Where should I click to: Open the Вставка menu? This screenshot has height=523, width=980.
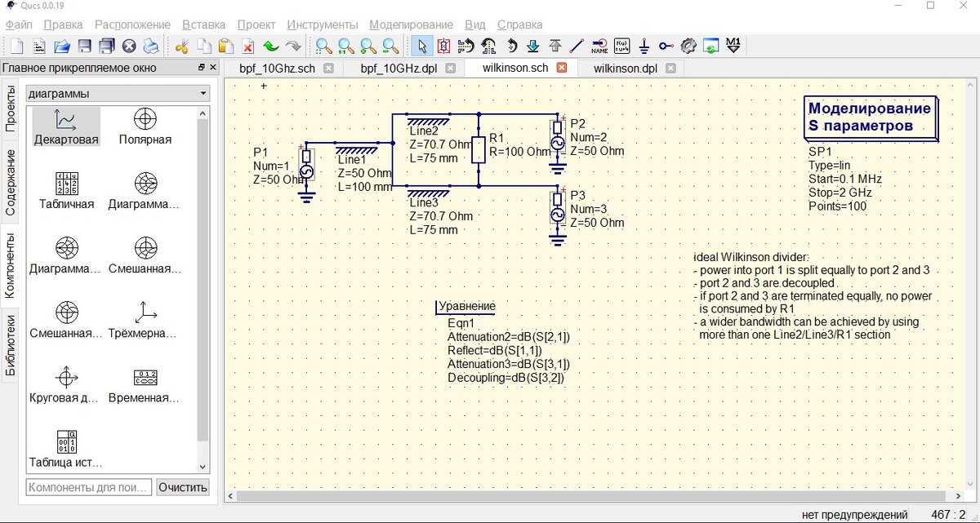[x=204, y=24]
